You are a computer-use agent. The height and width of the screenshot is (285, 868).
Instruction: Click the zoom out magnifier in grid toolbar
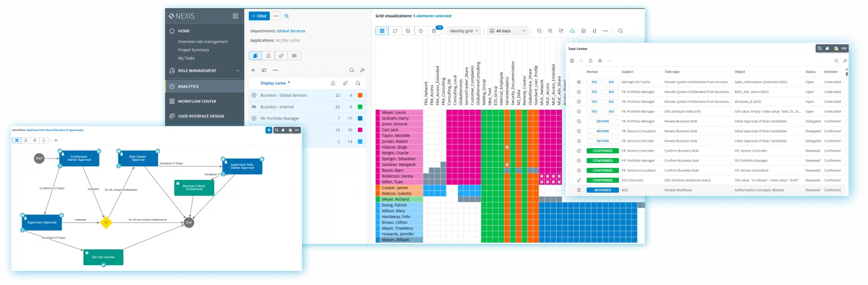coord(539,31)
